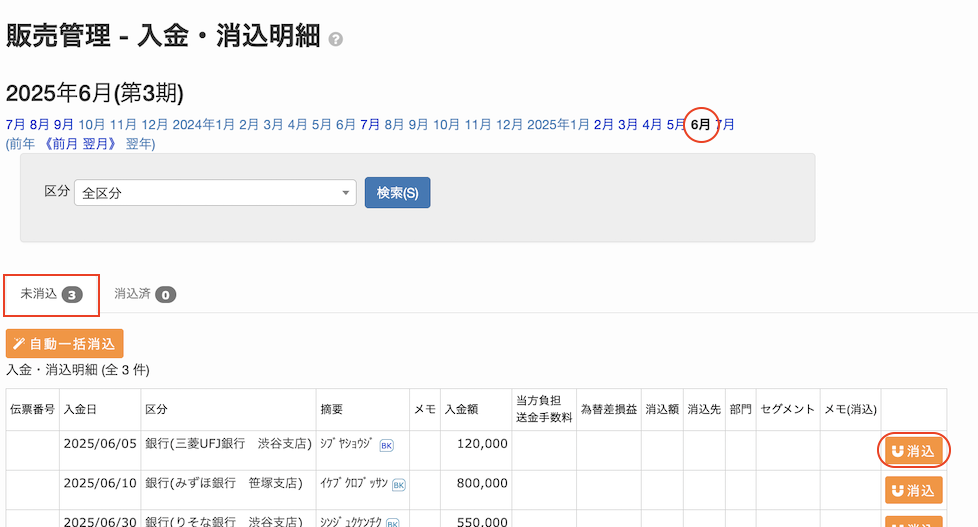Click the 入金日 column header

pyautogui.click(x=100, y=410)
